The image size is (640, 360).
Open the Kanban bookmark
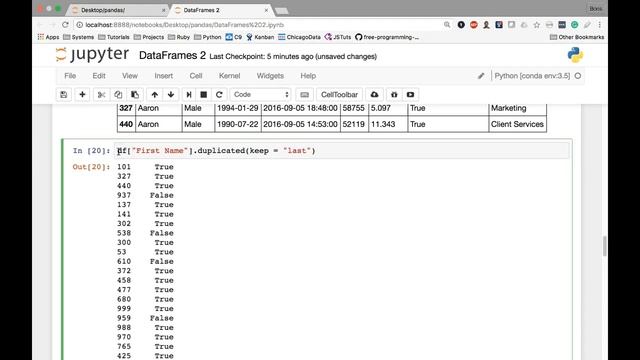click(x=260, y=37)
